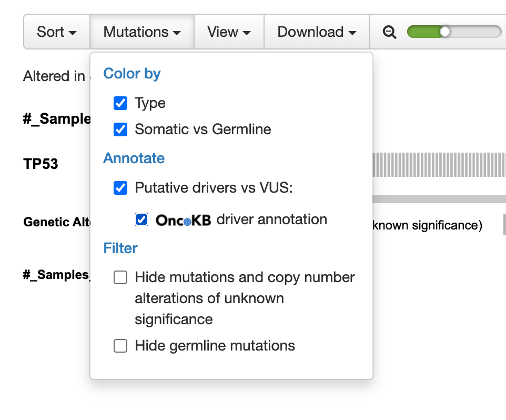
Task: Click the zoom-out magnifier icon
Action: click(x=389, y=32)
